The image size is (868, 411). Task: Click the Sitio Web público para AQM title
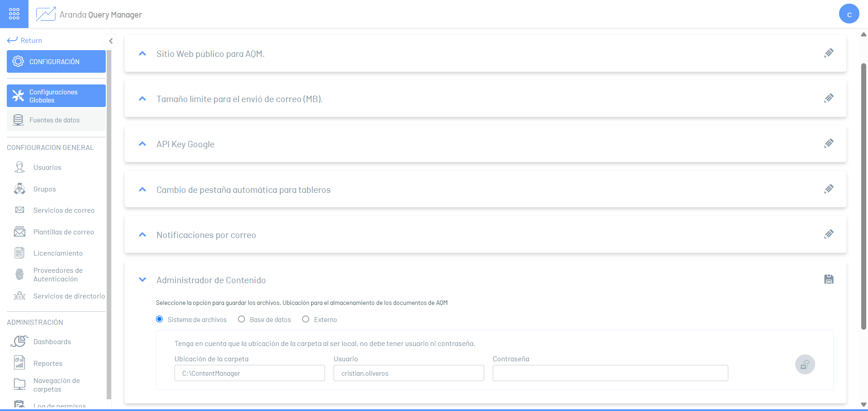tap(210, 54)
